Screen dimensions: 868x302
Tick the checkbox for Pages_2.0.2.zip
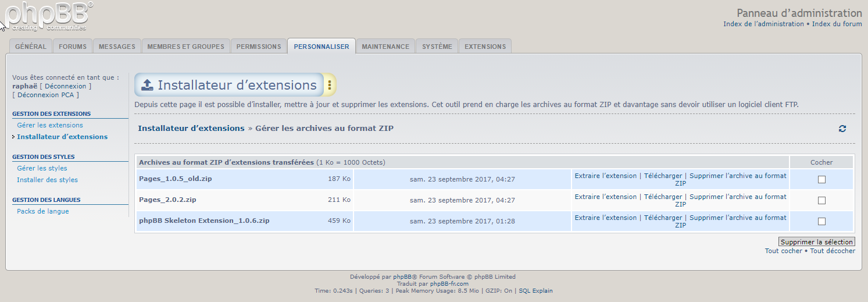tap(821, 201)
